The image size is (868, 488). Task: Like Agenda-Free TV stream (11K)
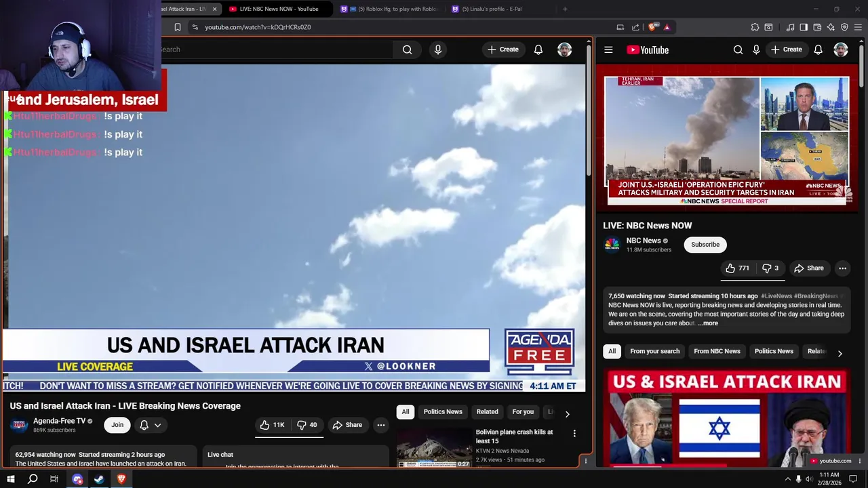pos(272,425)
